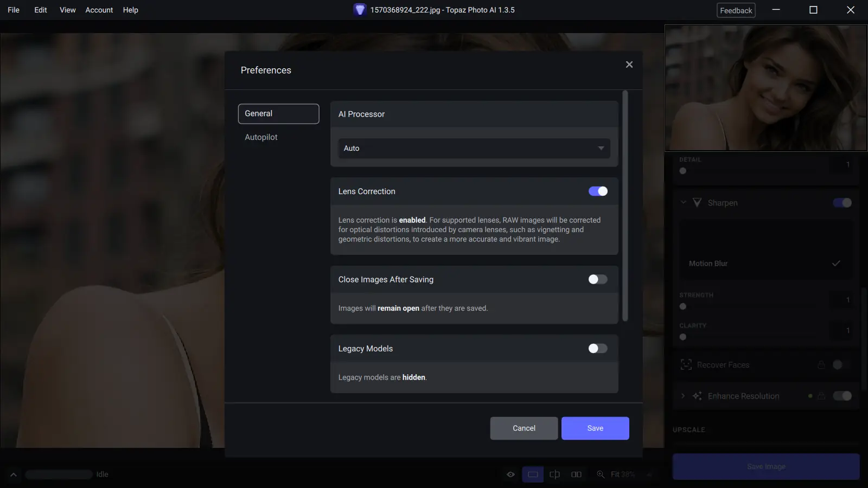Toggle the Enhance Resolution switch
The image size is (868, 488).
(843, 396)
